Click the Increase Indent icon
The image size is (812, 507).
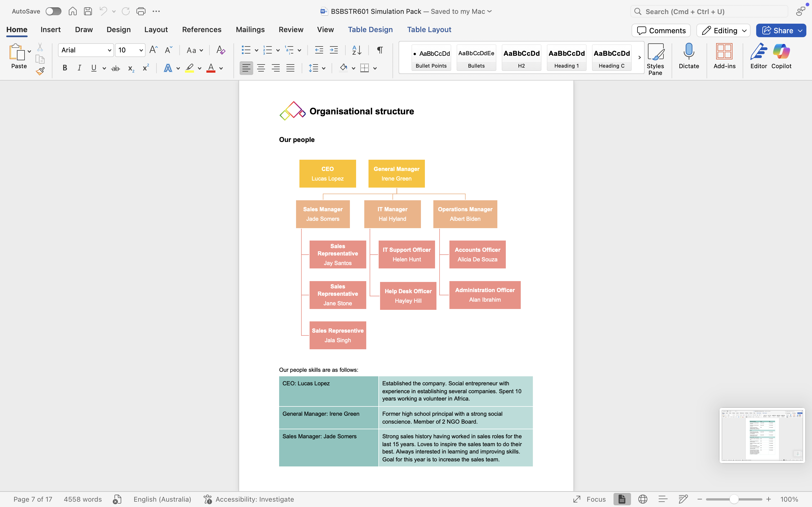coord(334,50)
